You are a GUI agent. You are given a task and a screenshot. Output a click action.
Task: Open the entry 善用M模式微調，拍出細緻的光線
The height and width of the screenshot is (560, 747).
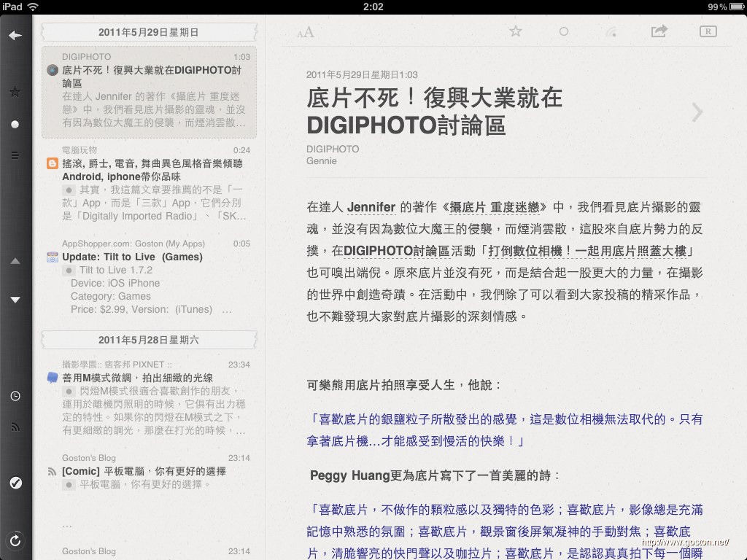click(x=149, y=397)
